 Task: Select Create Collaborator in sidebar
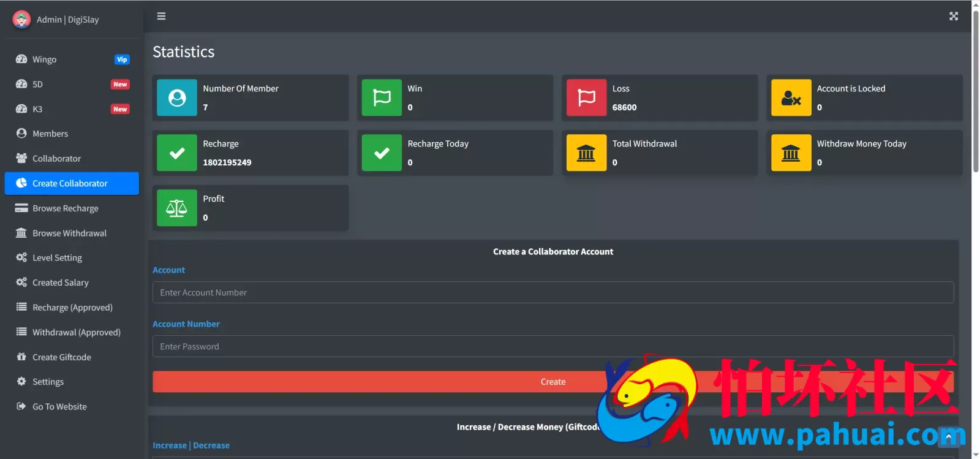[x=72, y=183]
